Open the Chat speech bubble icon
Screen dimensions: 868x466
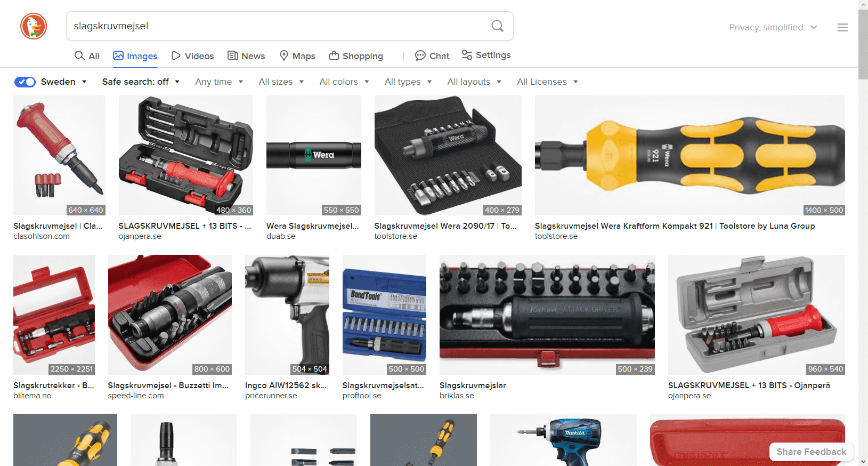coord(420,55)
